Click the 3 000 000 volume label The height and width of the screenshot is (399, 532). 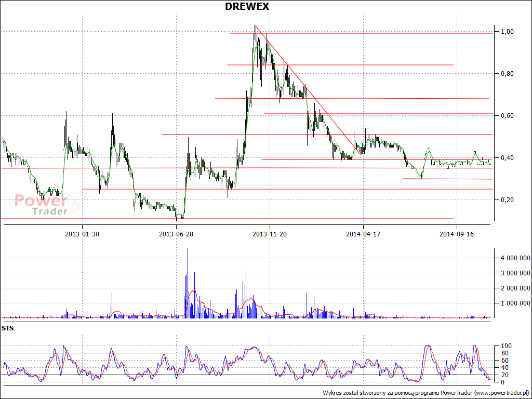[x=515, y=273]
